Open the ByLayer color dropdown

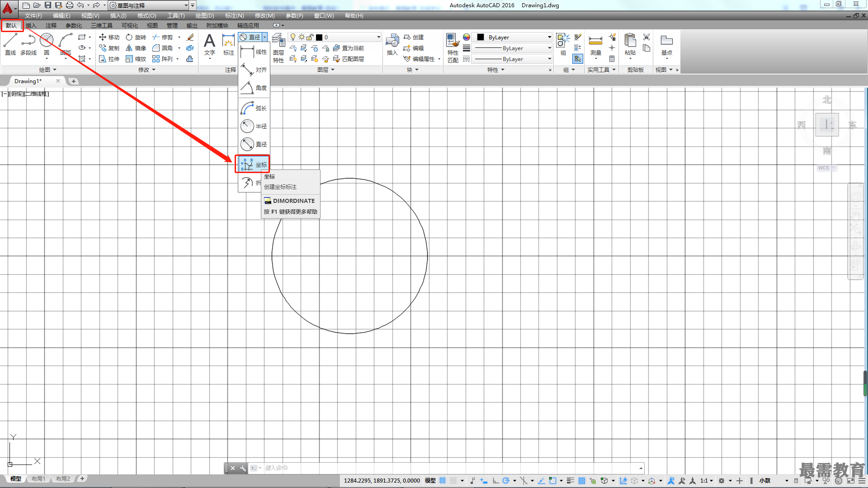click(550, 37)
